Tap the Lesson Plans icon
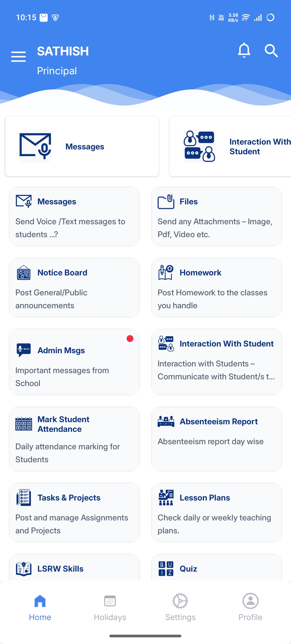Image resolution: width=291 pixels, height=644 pixels. click(x=166, y=498)
